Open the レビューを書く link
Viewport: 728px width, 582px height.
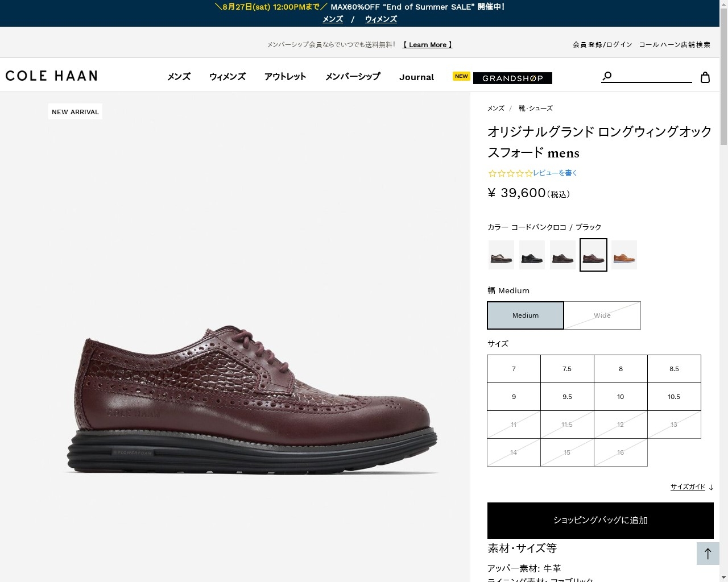tap(554, 173)
